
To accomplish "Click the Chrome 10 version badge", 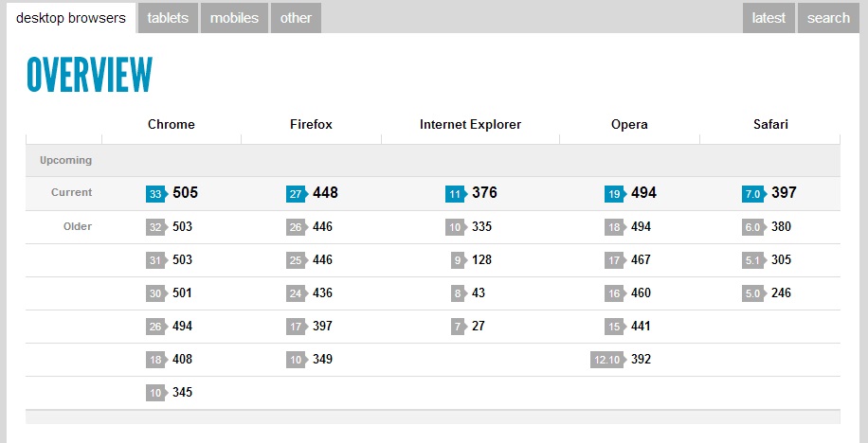I will (x=157, y=393).
